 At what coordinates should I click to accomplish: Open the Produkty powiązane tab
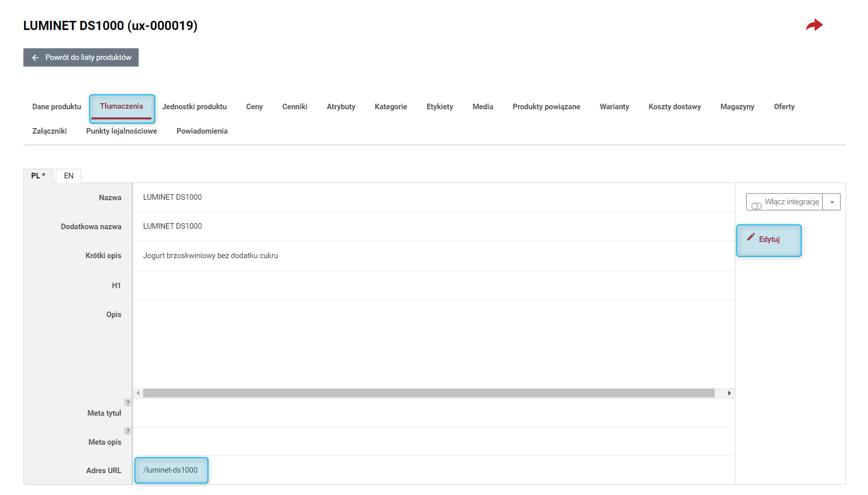[x=546, y=107]
